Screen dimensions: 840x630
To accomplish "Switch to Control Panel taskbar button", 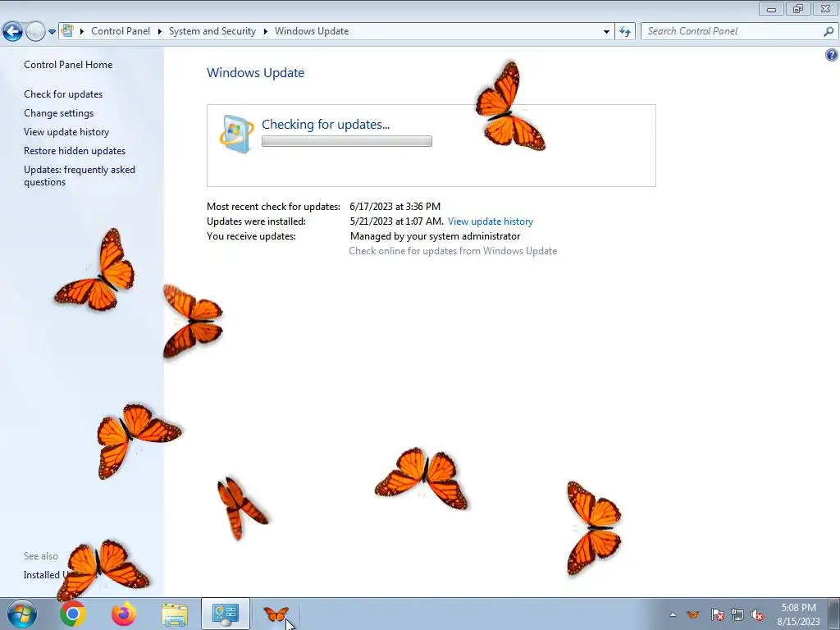I will [226, 614].
